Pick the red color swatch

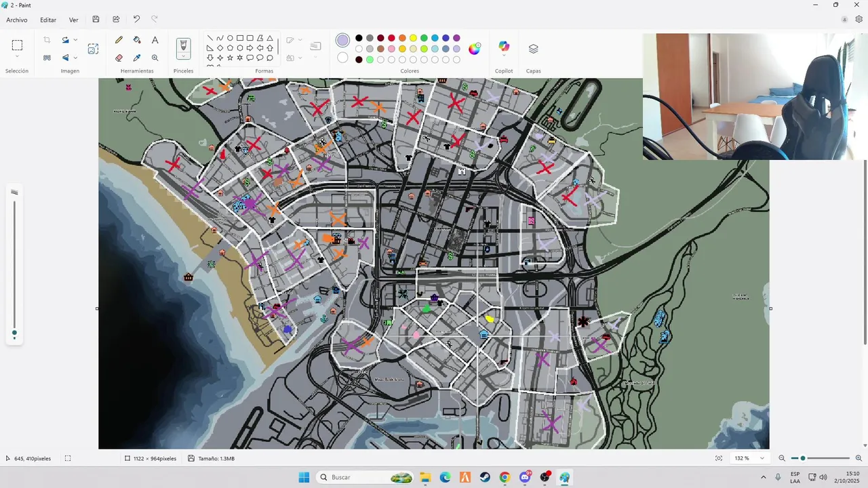point(391,38)
